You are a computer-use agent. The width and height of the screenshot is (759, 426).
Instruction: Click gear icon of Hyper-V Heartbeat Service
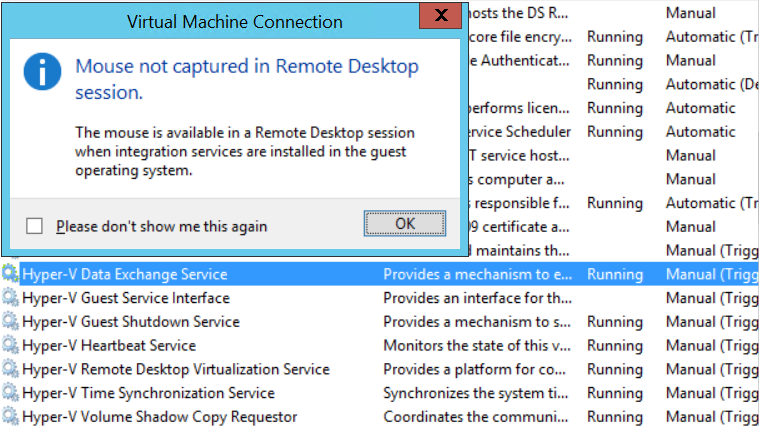10,346
